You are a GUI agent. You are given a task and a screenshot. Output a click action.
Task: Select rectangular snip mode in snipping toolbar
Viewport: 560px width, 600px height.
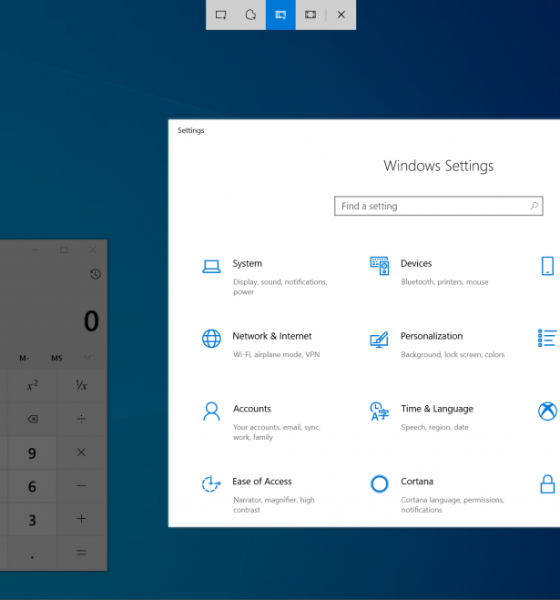(221, 15)
